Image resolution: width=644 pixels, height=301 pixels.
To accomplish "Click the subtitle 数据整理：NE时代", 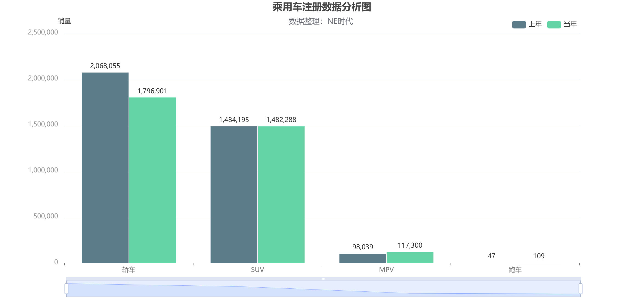I will 321,21.
